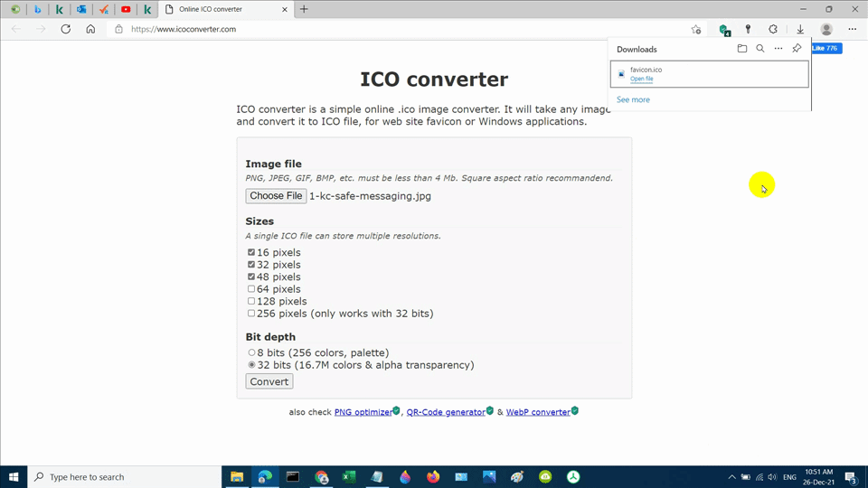
Task: Open the command prompt taskbar icon
Action: (293, 477)
